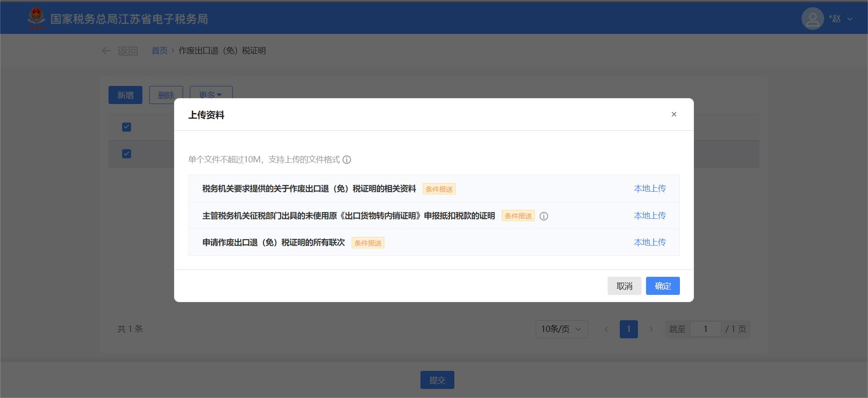The image size is (868, 398).
Task: Toggle the header select-all checkbox
Action: 127,127
